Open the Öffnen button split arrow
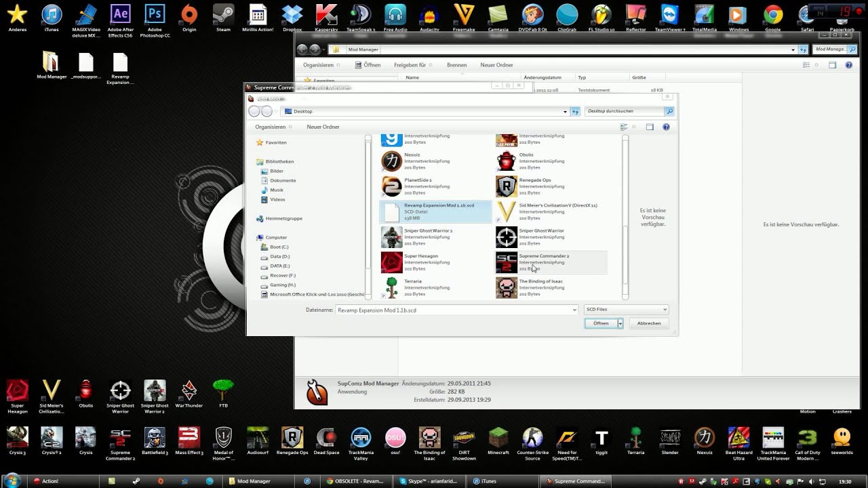 (620, 323)
